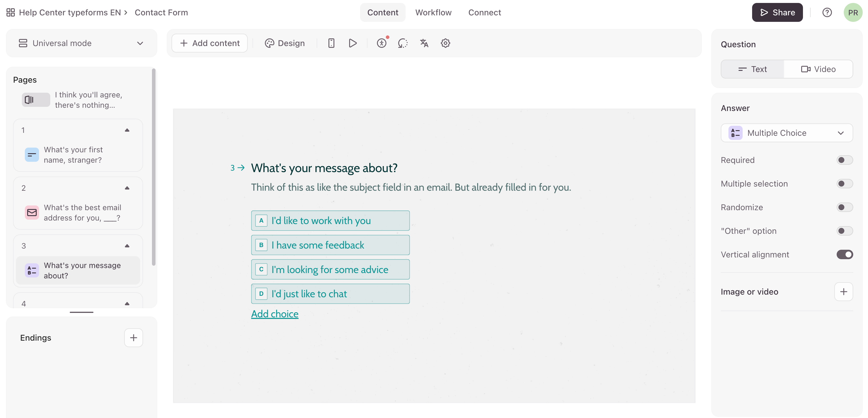Open the mobile preview icon
Viewport: 868px width, 418px height.
331,43
